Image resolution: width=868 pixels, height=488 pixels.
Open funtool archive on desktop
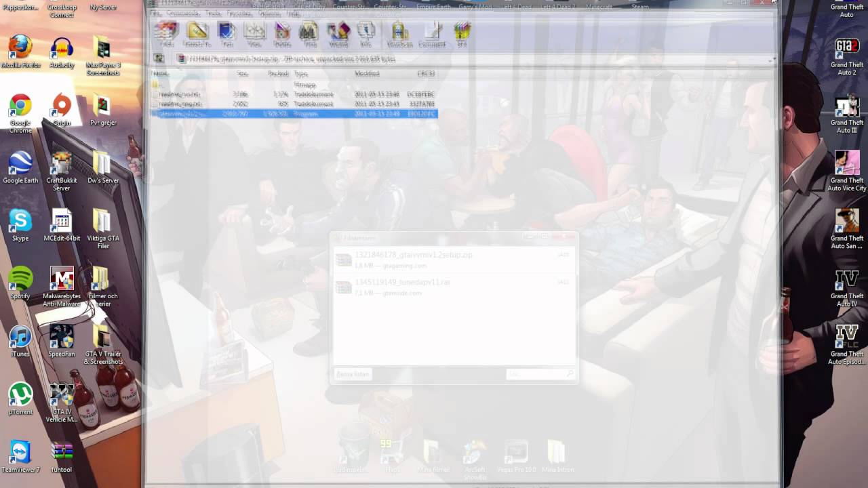pyautogui.click(x=62, y=456)
